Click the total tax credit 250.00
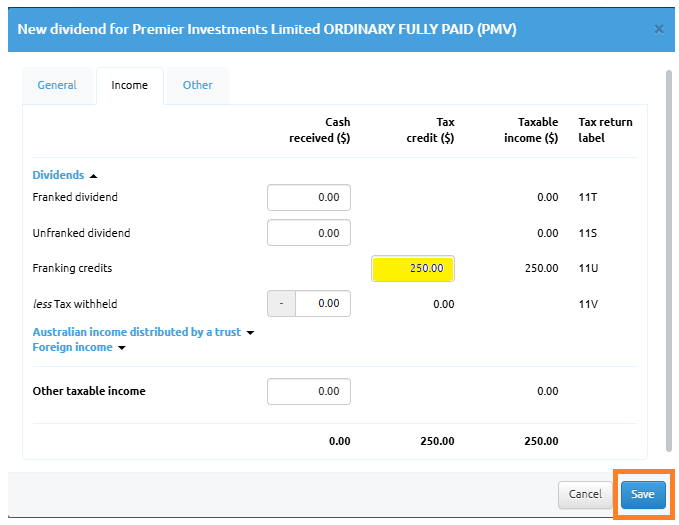679x525 pixels. [437, 441]
